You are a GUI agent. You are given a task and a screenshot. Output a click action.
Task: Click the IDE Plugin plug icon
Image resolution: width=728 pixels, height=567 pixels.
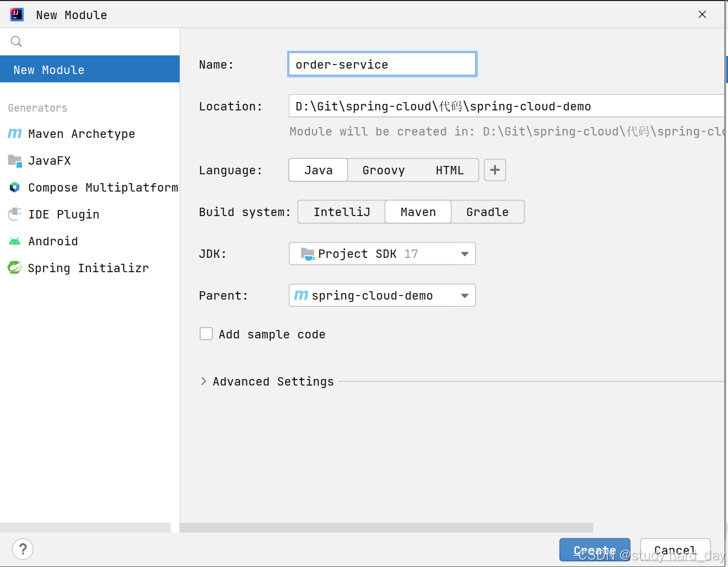click(15, 214)
